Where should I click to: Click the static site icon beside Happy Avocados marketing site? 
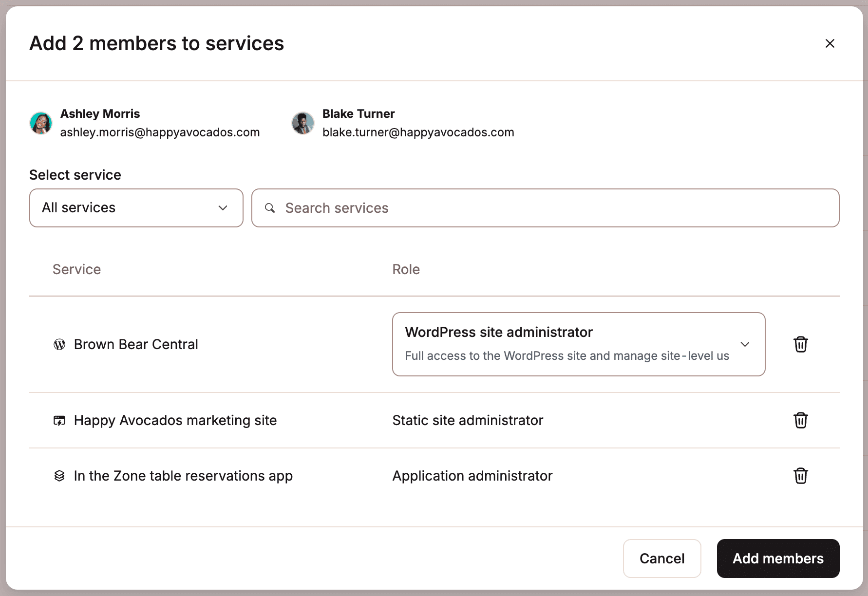[59, 420]
